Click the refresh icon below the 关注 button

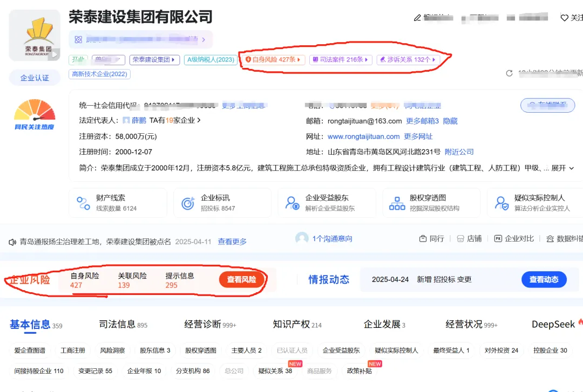coord(509,73)
